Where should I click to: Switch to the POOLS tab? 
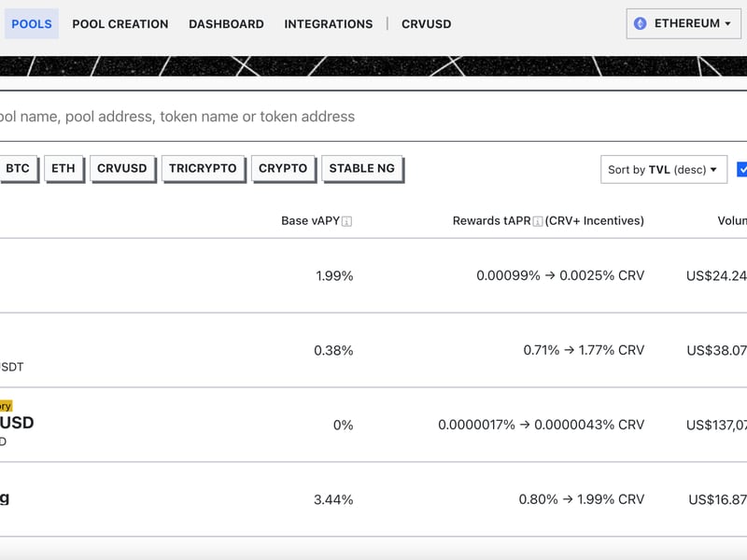click(x=32, y=23)
